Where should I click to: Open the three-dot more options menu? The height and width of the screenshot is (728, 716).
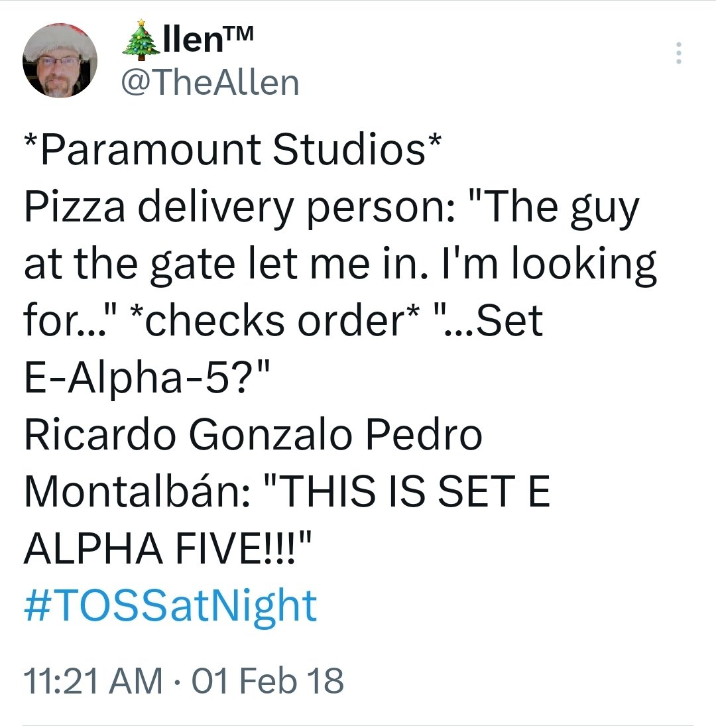point(678,53)
